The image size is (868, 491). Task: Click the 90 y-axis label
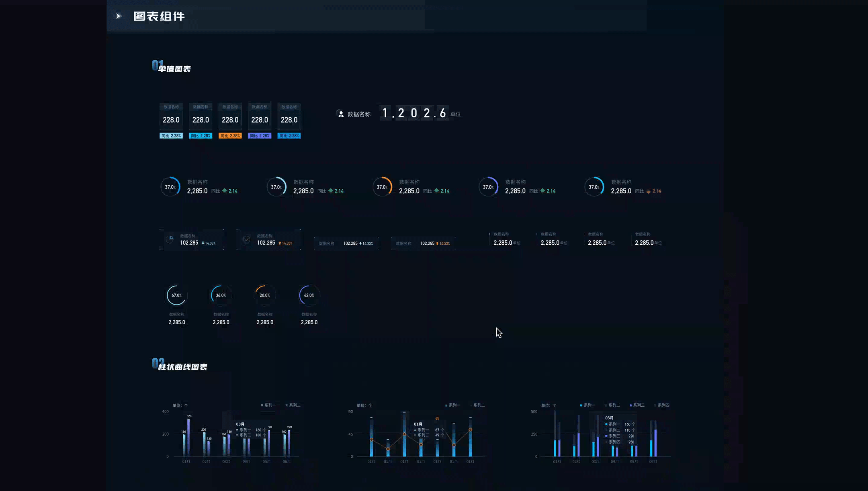350,411
